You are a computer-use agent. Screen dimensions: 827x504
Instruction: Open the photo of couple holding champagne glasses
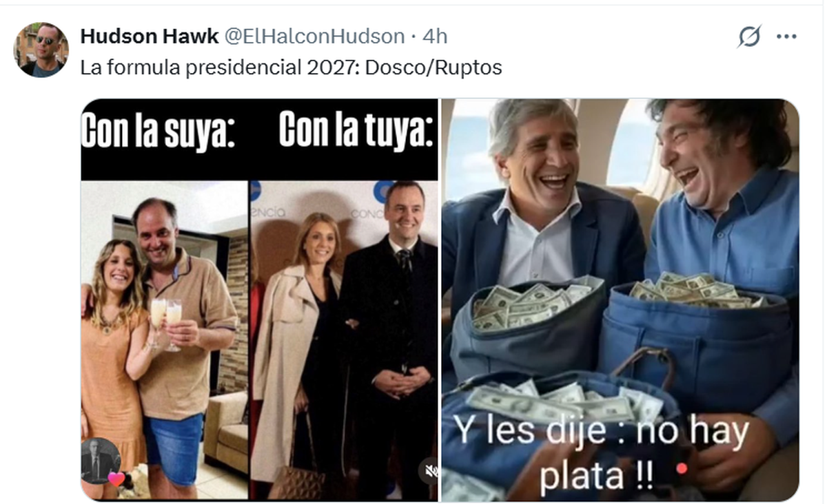(x=165, y=340)
